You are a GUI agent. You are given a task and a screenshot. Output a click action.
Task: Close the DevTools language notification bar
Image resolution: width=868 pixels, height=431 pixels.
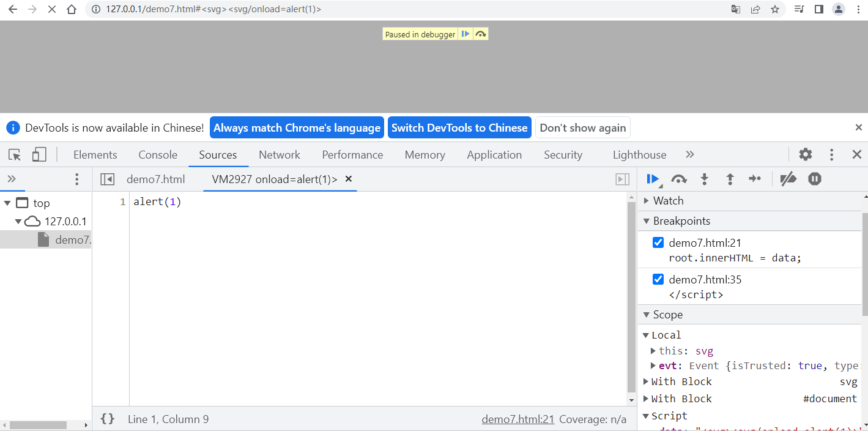point(858,127)
